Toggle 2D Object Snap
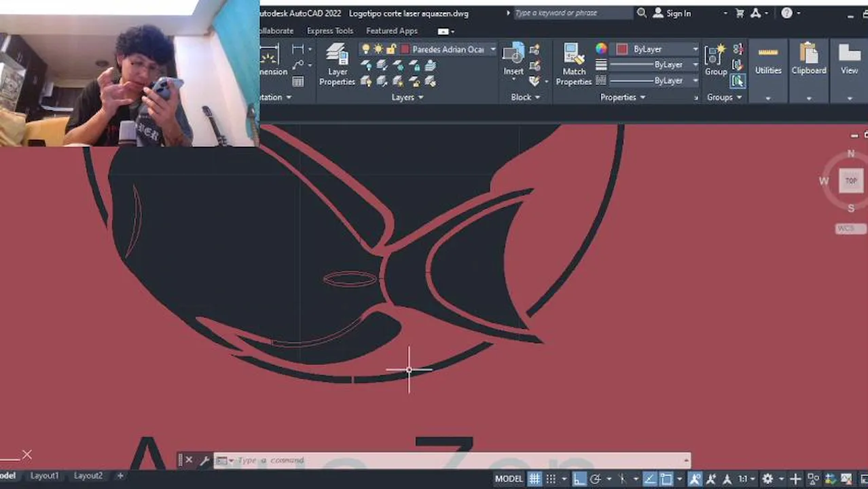The width and height of the screenshot is (868, 489). click(x=666, y=479)
